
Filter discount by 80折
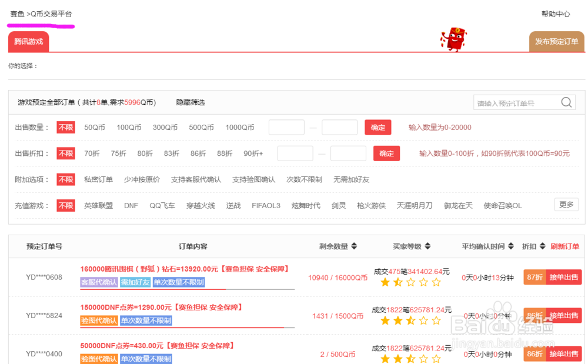pyautogui.click(x=145, y=153)
